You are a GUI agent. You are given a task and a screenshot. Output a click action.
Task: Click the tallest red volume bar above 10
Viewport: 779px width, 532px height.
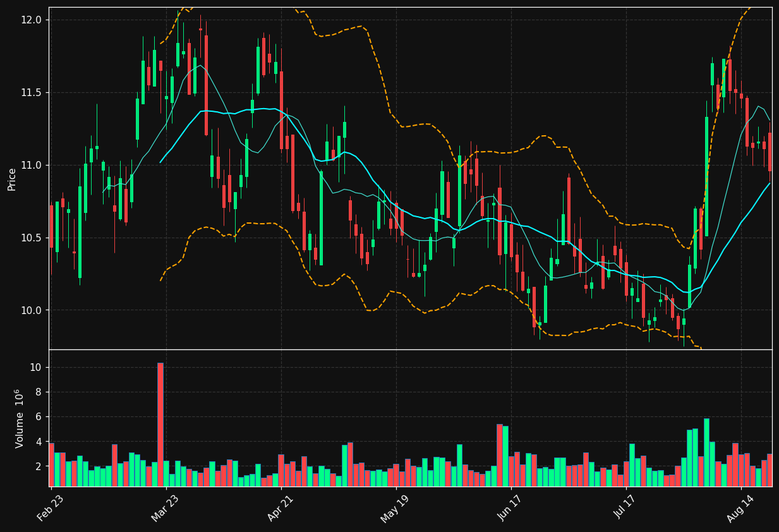coord(160,425)
